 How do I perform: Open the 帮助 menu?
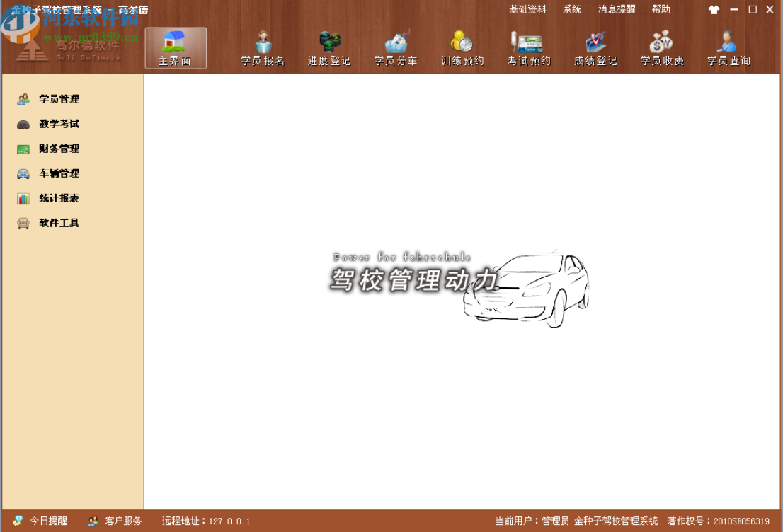point(661,9)
